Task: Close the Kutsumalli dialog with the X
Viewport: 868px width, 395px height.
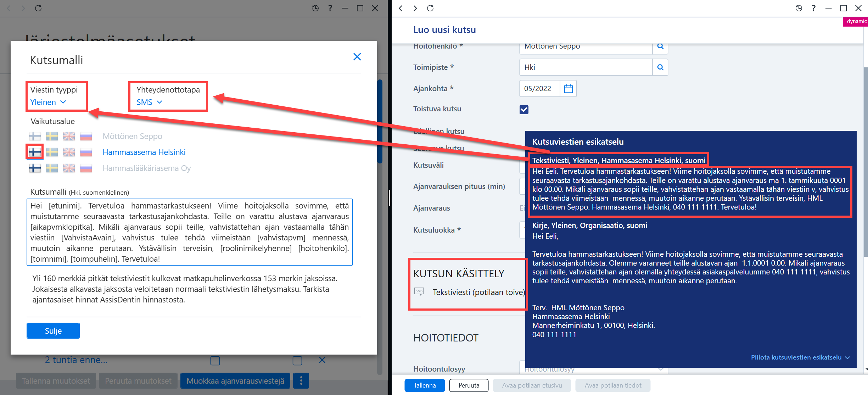Action: click(x=357, y=57)
